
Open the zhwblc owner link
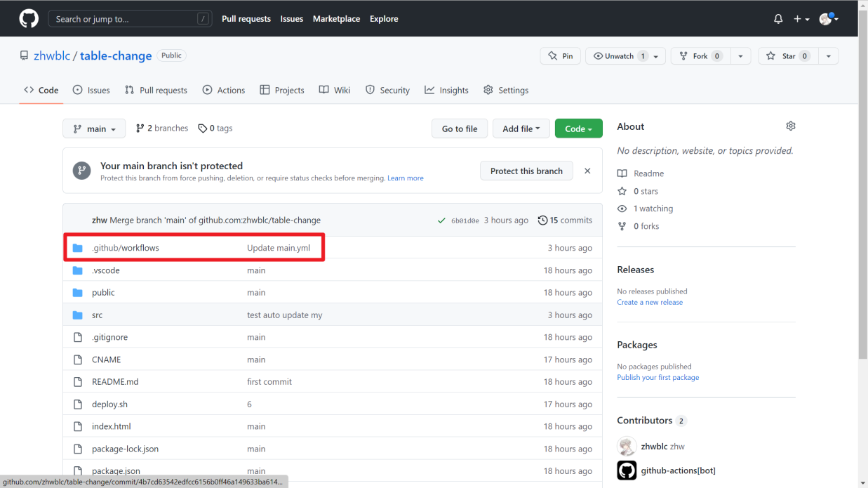tap(52, 55)
